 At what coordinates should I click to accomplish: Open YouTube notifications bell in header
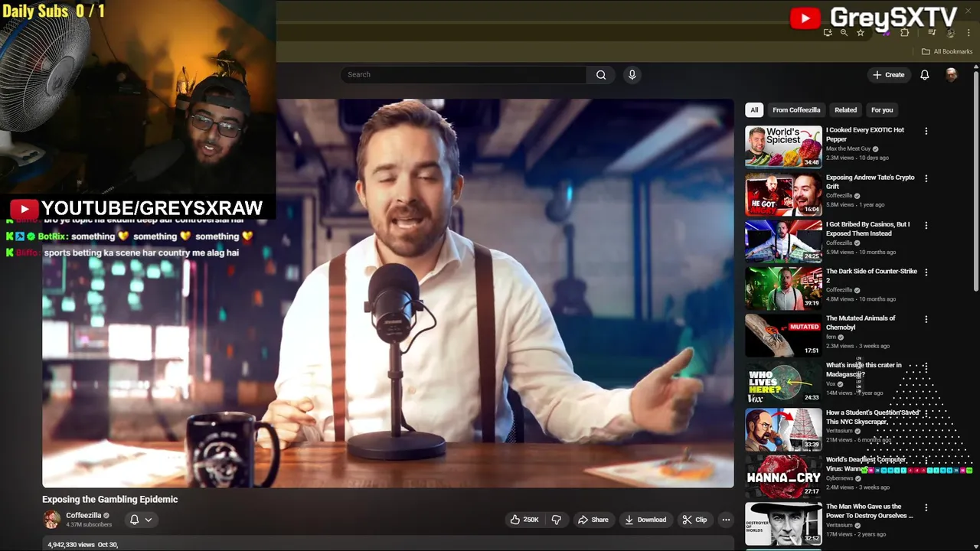pos(925,75)
